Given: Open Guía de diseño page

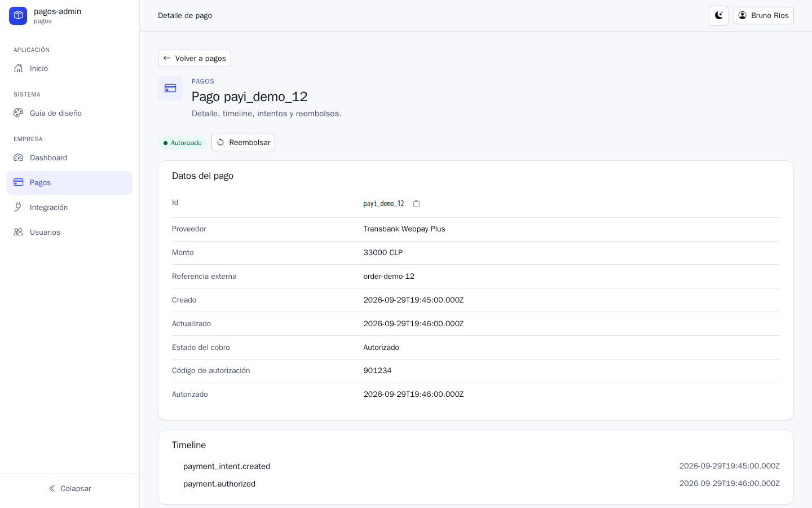Looking at the screenshot, I should click(x=69, y=113).
